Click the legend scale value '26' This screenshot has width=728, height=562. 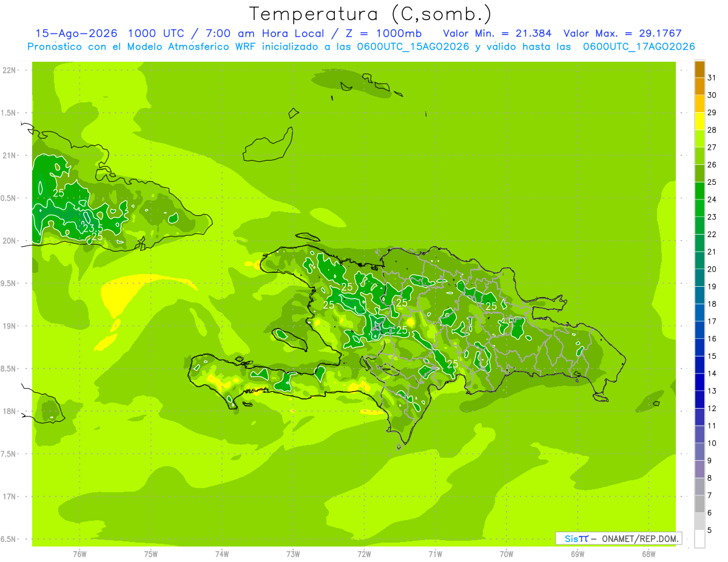click(x=712, y=165)
